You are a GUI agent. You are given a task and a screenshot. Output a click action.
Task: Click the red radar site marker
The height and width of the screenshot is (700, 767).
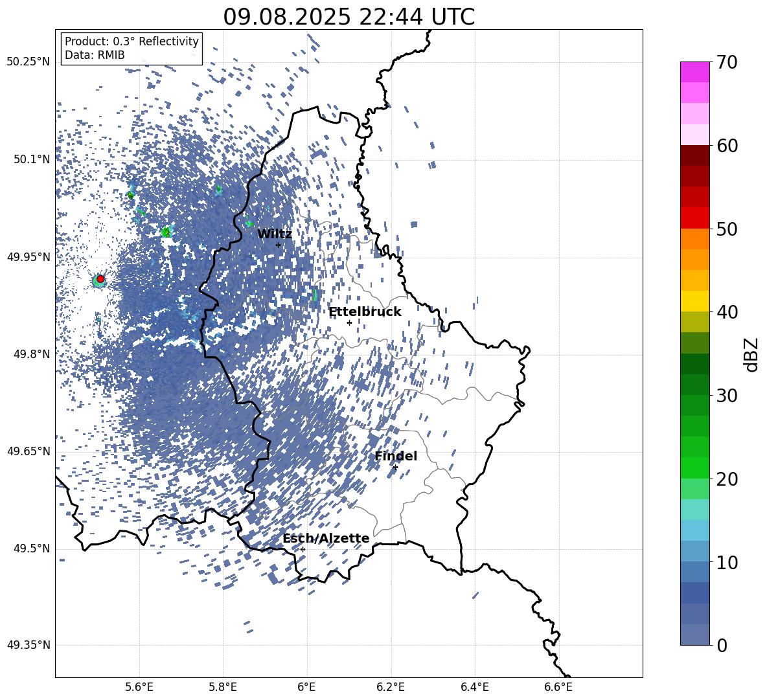coord(100,279)
